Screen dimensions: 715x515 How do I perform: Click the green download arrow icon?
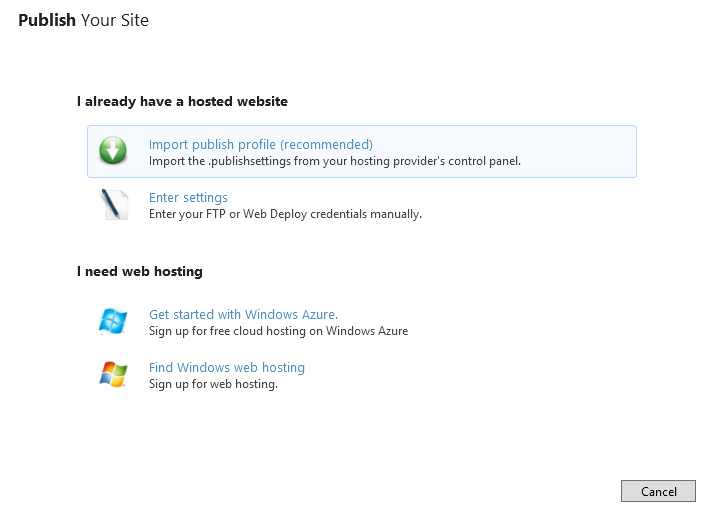click(113, 150)
